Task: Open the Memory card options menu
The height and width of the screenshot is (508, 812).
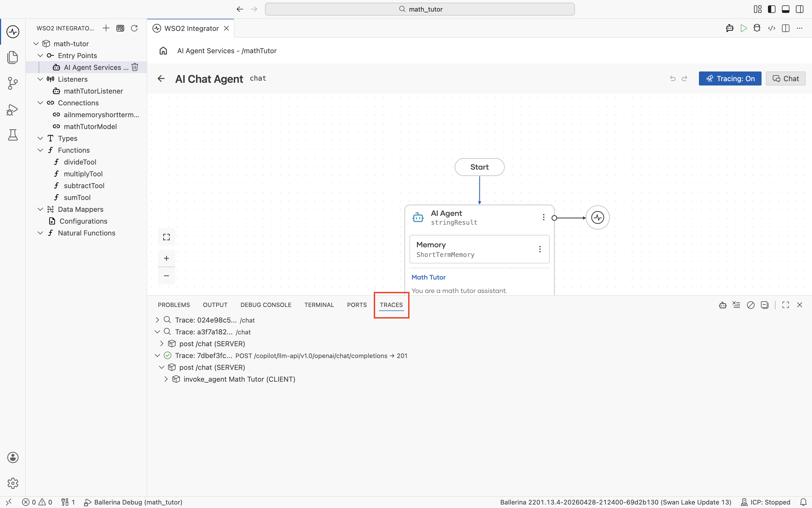Action: click(x=540, y=249)
